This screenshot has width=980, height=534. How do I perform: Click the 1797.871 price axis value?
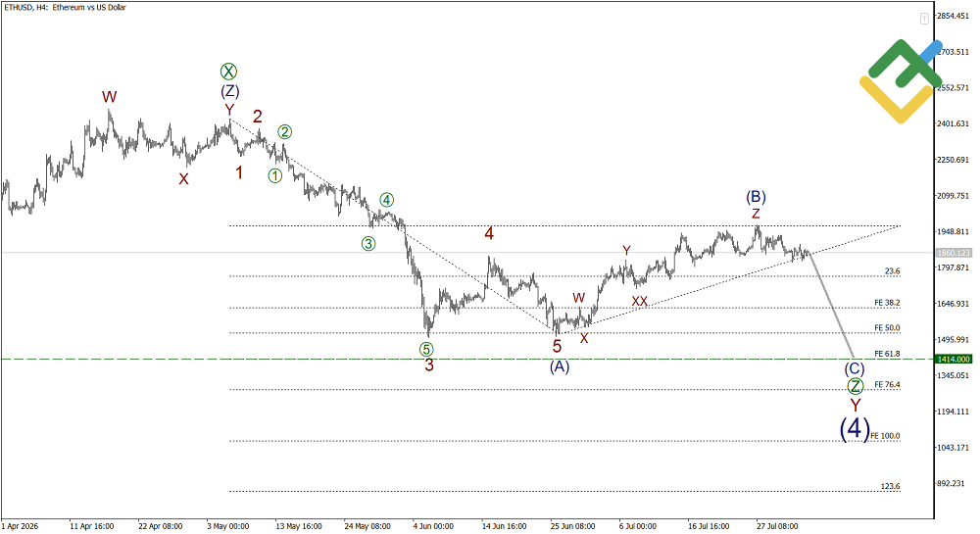[953, 267]
